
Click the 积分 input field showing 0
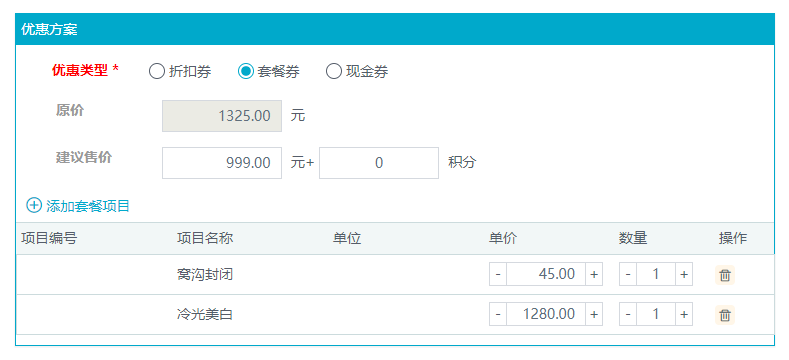coord(379,163)
